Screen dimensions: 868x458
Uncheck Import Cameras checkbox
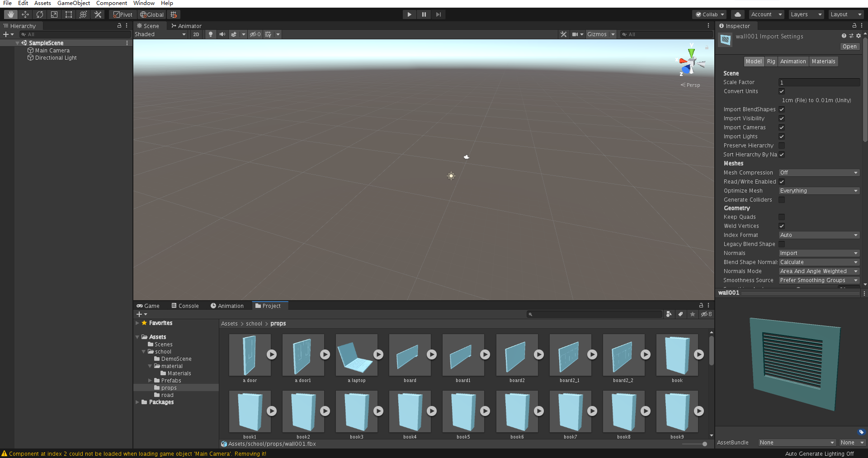pyautogui.click(x=782, y=127)
